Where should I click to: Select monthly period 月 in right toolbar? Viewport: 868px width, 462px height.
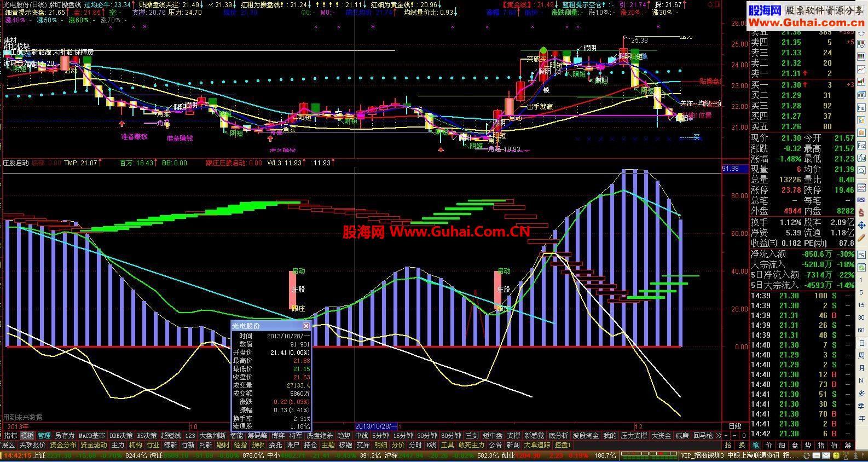click(861, 368)
